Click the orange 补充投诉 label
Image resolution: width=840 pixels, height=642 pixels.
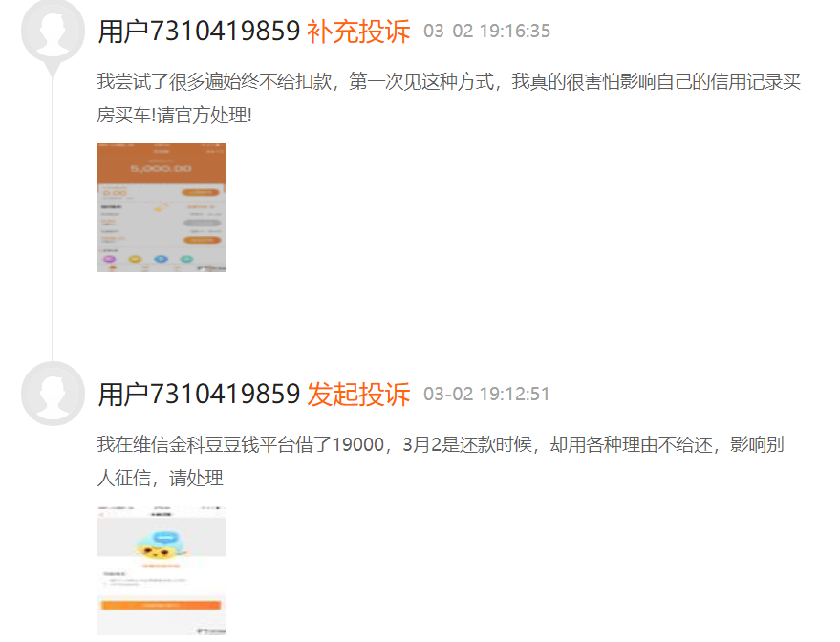(x=358, y=32)
